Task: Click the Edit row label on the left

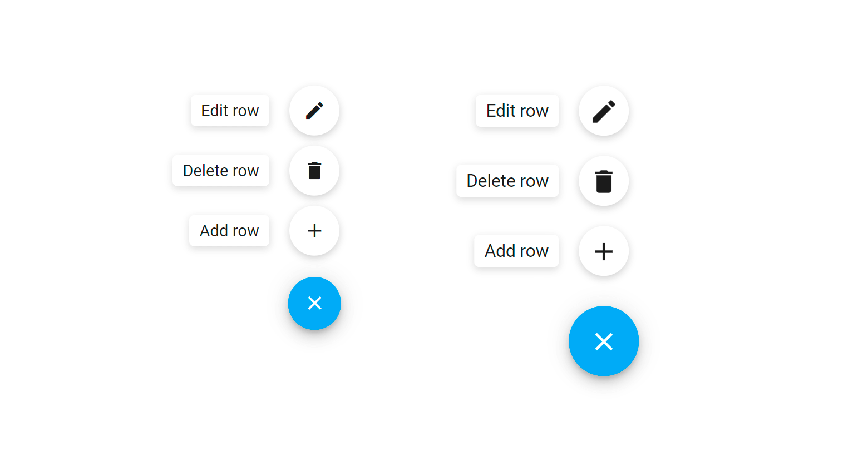Action: [230, 111]
